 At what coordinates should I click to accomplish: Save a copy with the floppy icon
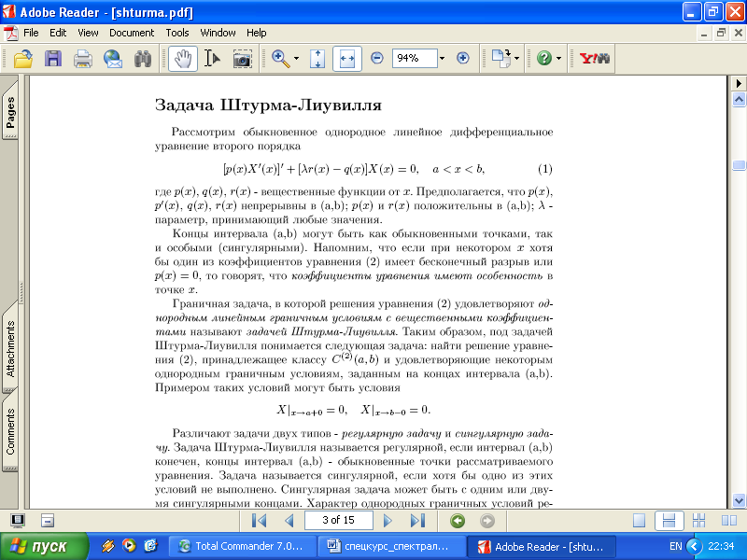[53, 59]
